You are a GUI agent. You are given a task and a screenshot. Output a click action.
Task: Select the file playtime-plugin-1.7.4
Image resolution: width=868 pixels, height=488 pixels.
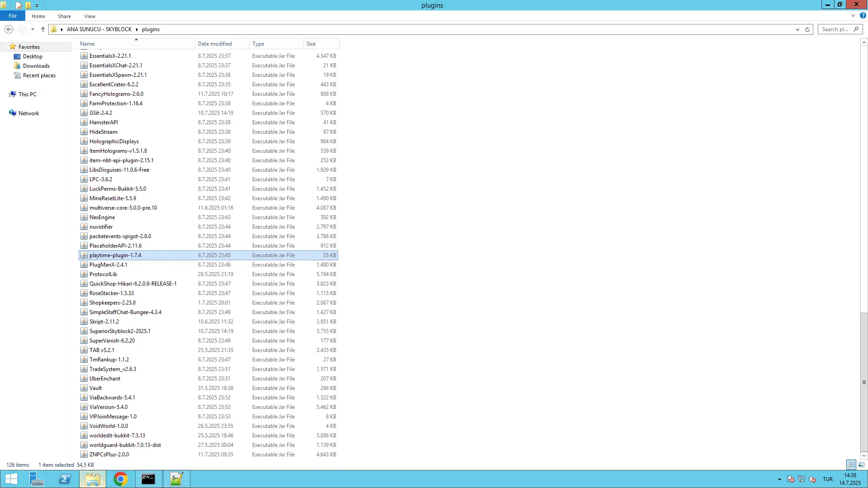[x=208, y=255]
